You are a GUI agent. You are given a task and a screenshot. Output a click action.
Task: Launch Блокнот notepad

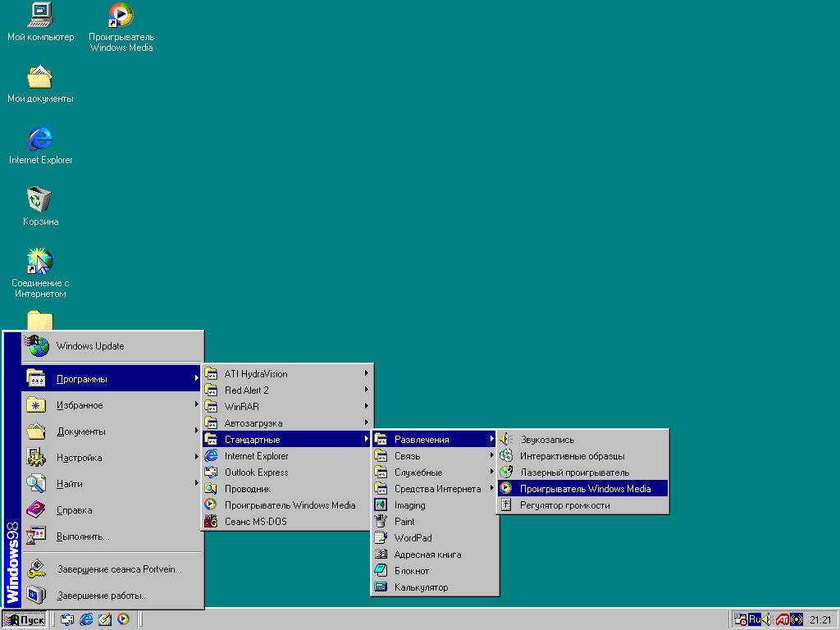[x=435, y=571]
